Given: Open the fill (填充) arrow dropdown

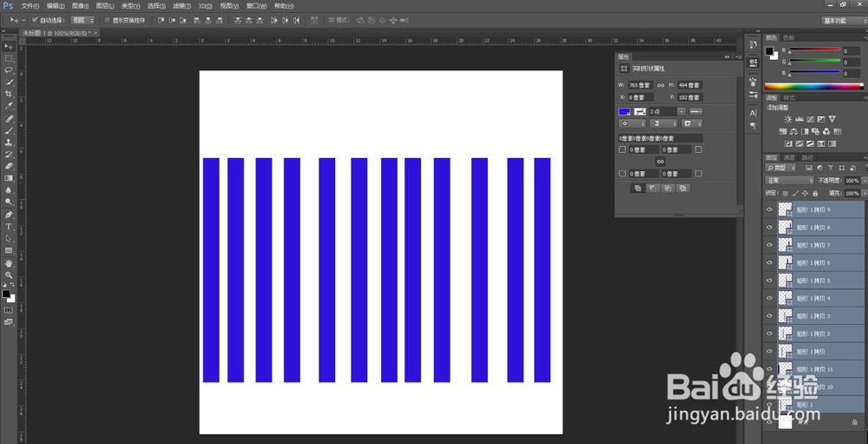Looking at the screenshot, I should (865, 194).
